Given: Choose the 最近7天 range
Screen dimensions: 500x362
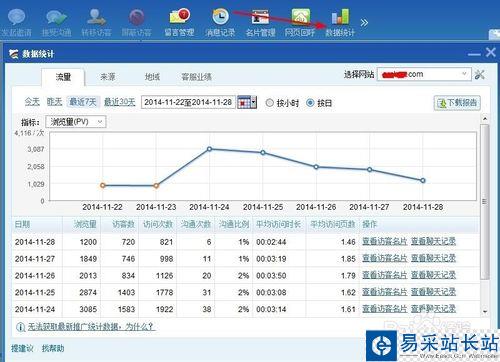Looking at the screenshot, I should (83, 102).
